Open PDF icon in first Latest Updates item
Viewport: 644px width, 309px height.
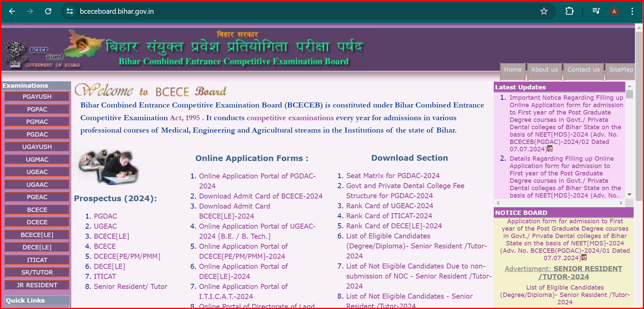(550, 149)
